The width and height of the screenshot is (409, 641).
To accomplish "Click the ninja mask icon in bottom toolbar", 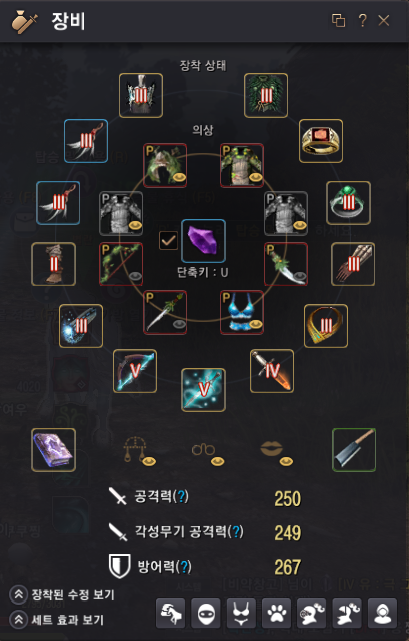I will pos(206,613).
